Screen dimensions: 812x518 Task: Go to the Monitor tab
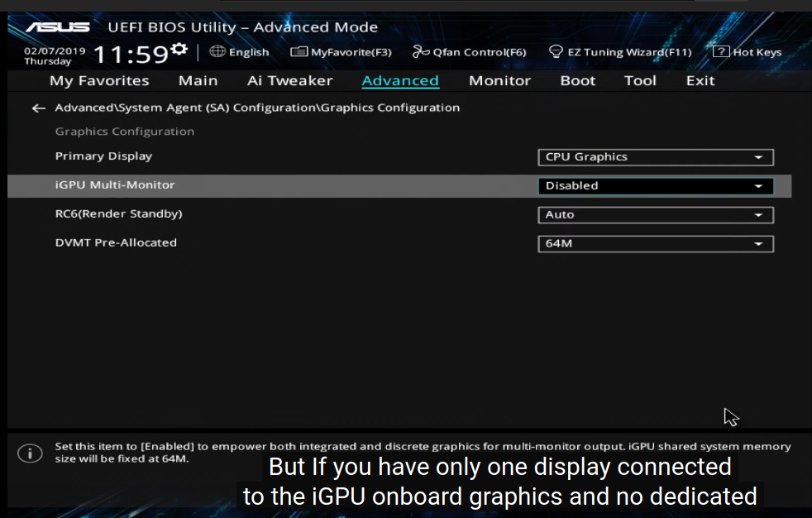point(499,81)
